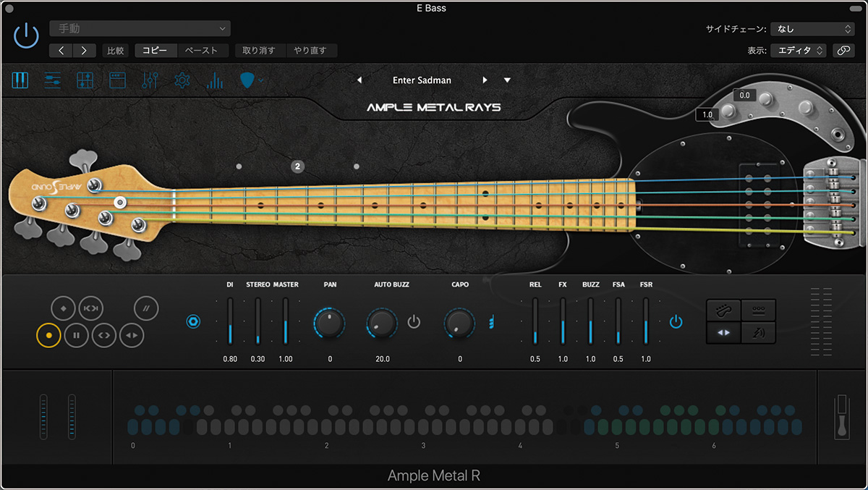
Task: Click the やり直す redo button
Action: (x=311, y=51)
